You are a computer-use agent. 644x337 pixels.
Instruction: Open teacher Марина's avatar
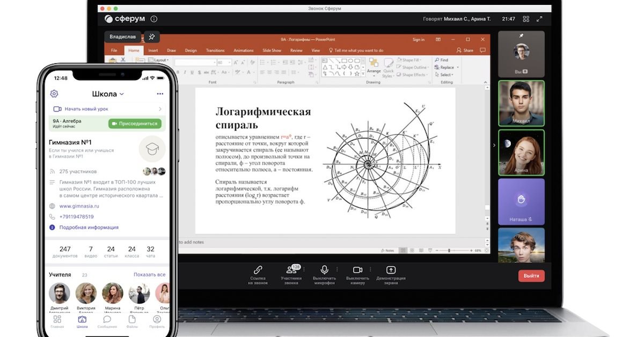point(113,293)
